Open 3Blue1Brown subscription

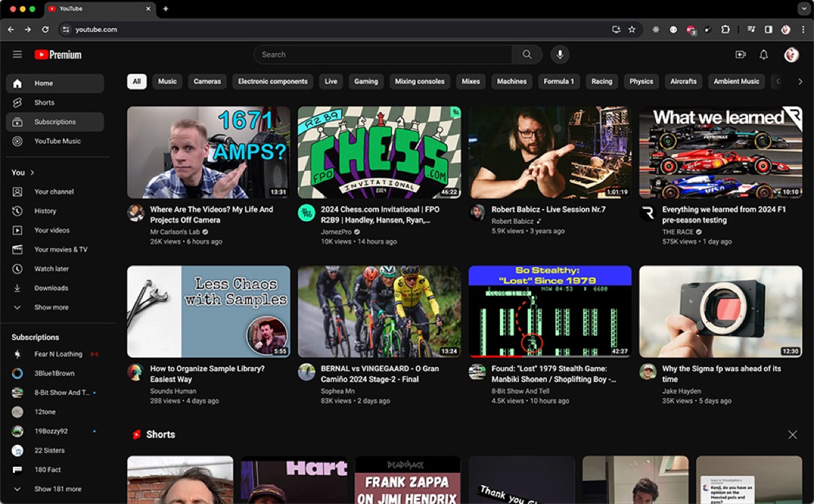coord(55,373)
